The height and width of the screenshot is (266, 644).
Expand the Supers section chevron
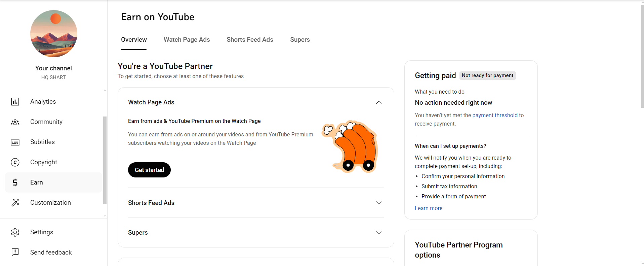[x=378, y=233]
